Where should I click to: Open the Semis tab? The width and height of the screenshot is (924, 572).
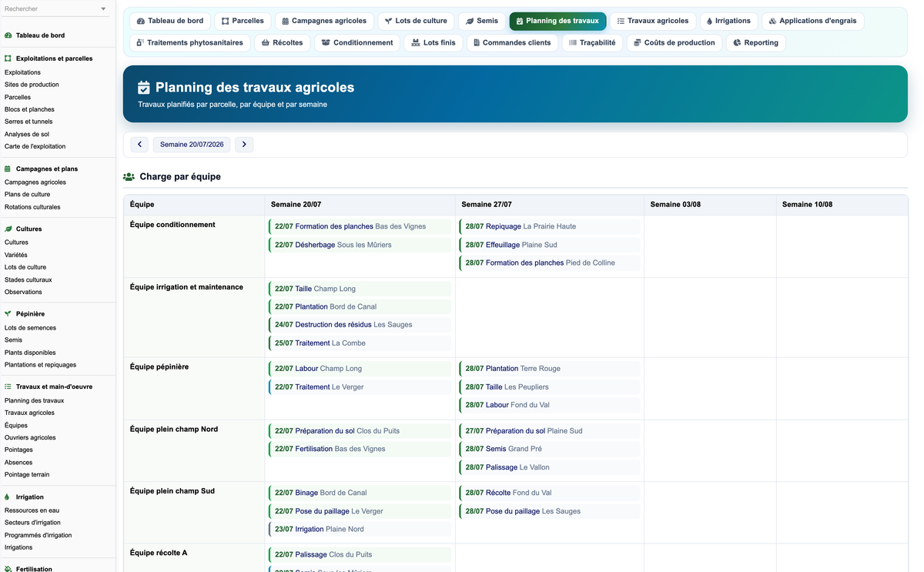coord(482,21)
